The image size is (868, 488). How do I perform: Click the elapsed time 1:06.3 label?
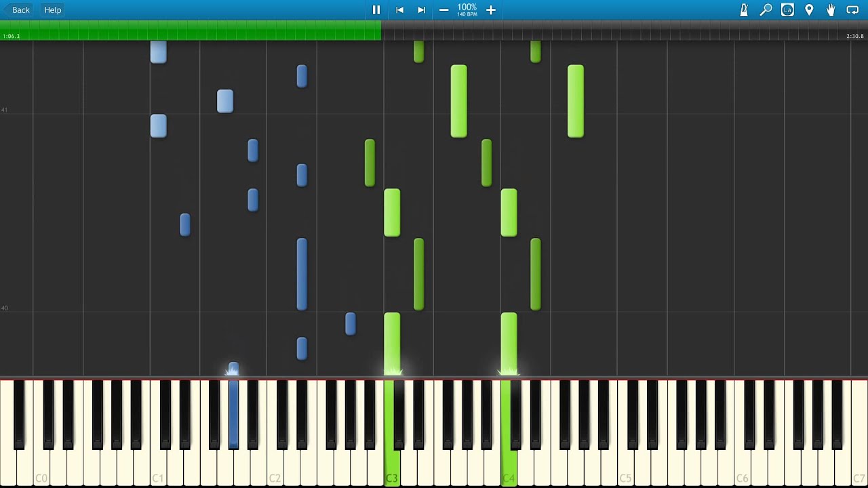pos(12,36)
